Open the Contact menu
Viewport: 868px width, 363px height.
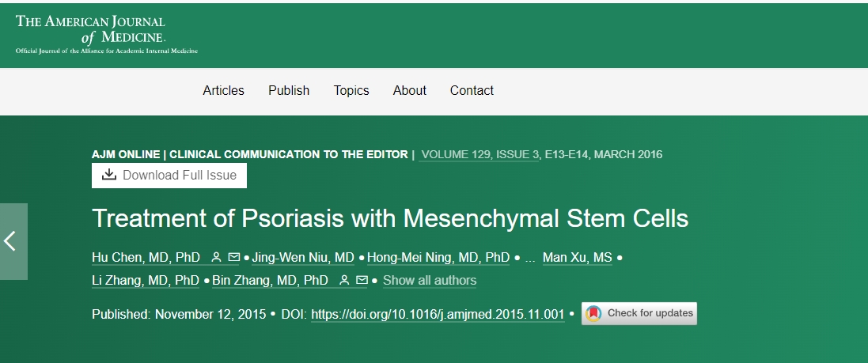[x=472, y=90]
